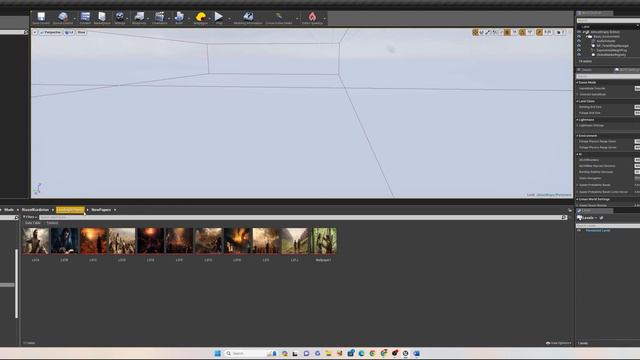The height and width of the screenshot is (360, 640).
Task: Open the viewport camera speed control
Action: 560,32
